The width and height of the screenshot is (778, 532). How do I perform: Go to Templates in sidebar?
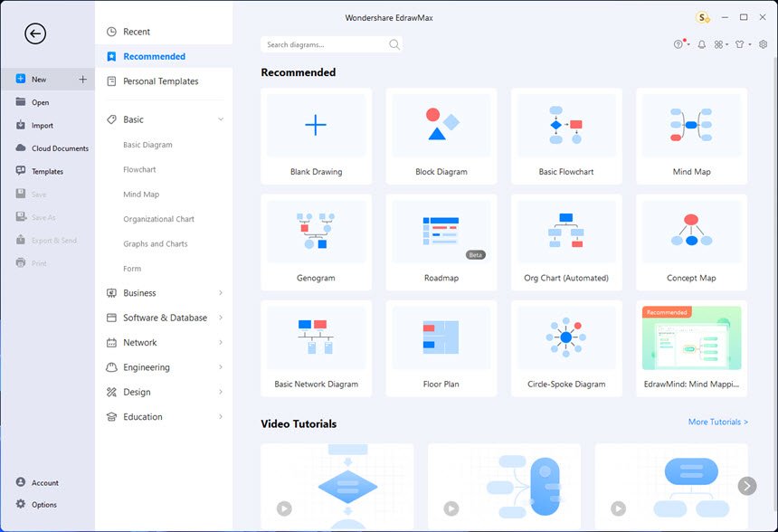point(39,171)
